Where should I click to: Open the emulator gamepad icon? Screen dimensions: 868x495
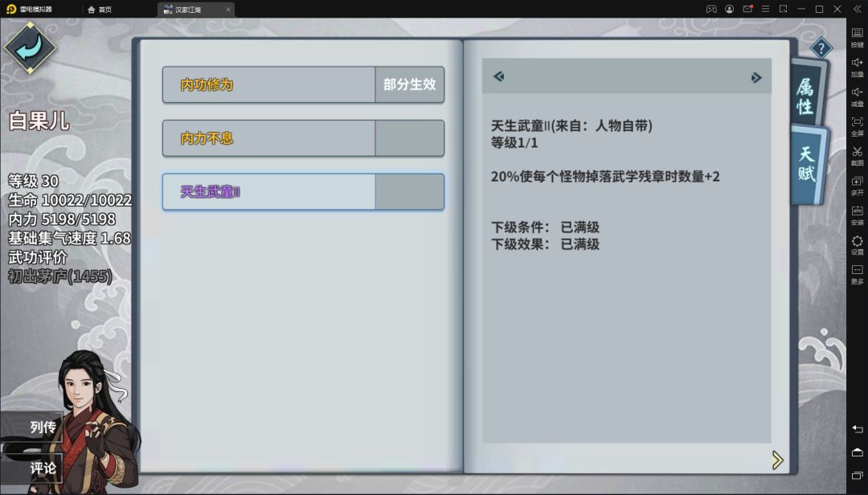point(711,9)
